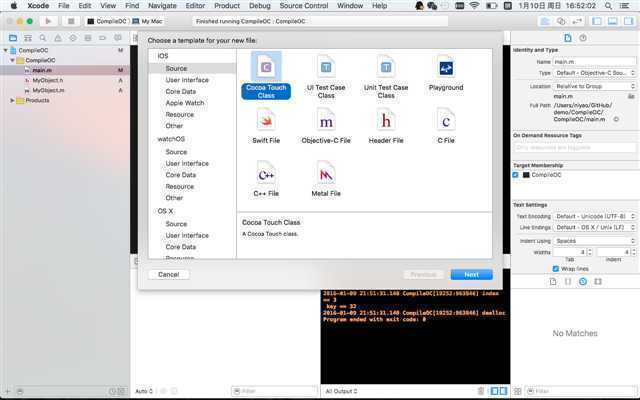
Task: Hide the Navigator panel
Action: (597, 21)
